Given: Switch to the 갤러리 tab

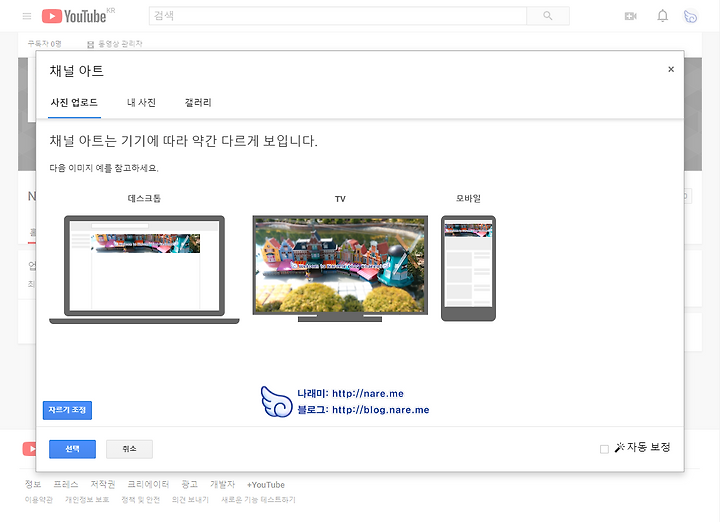Looking at the screenshot, I should point(198,103).
